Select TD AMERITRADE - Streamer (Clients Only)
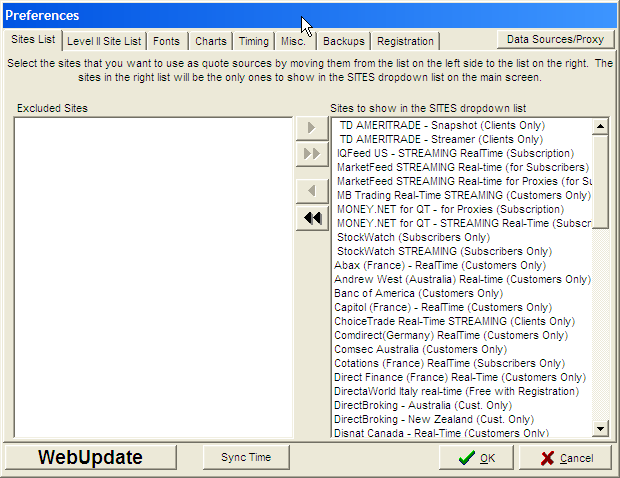Viewport: 620px width, 478px height. pos(461,139)
